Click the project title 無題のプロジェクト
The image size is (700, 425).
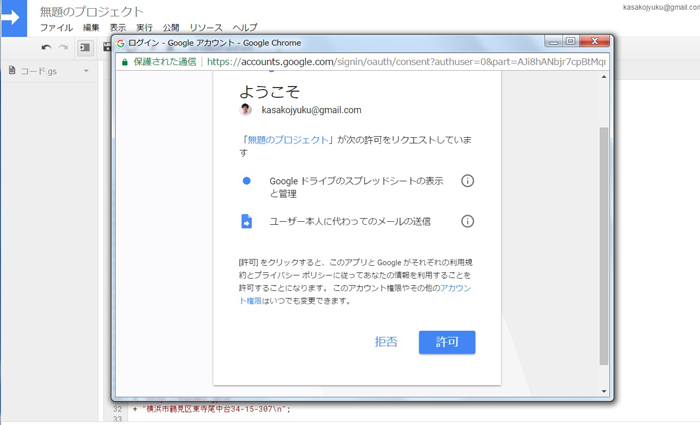(92, 12)
